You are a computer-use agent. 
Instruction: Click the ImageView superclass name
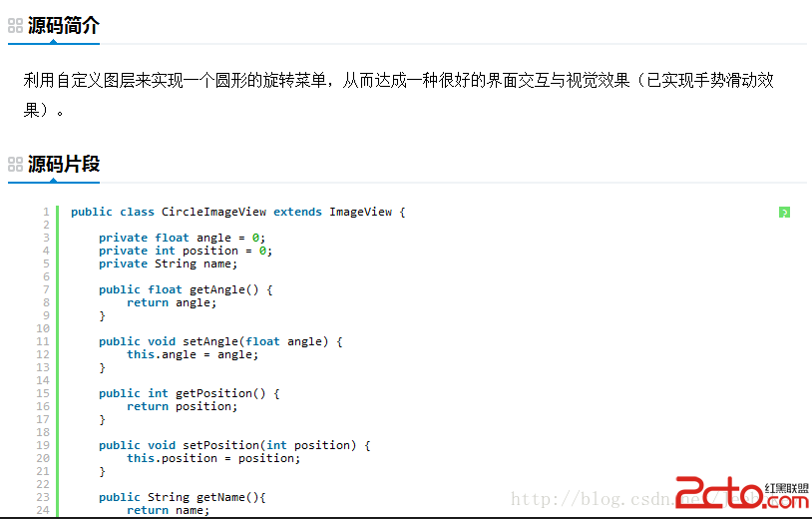[x=360, y=212]
